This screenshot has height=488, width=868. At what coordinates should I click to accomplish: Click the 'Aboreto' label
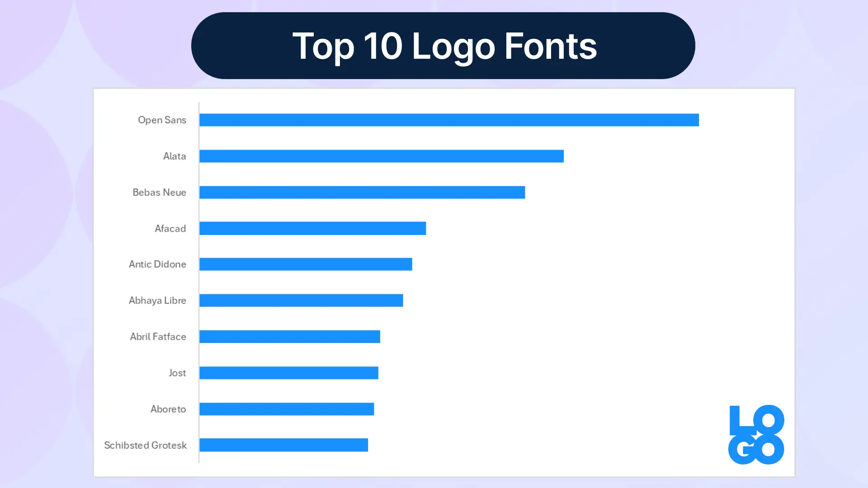point(168,408)
